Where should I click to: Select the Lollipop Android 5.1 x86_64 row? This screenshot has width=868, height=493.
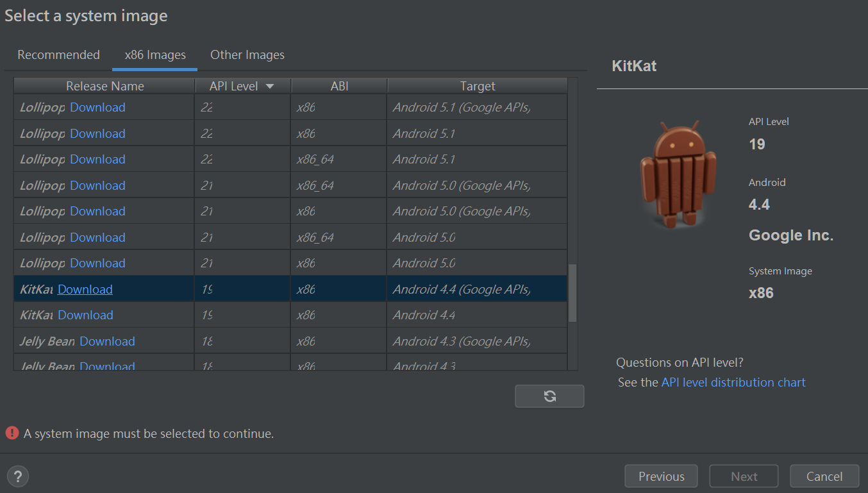point(449,160)
